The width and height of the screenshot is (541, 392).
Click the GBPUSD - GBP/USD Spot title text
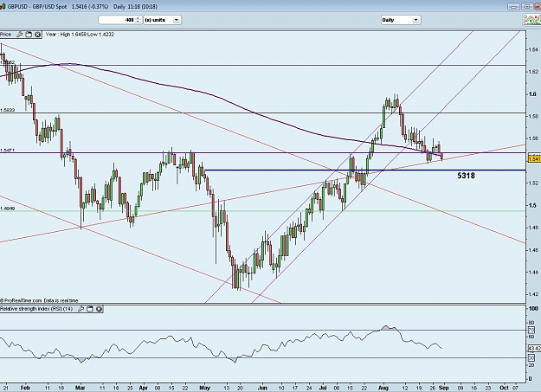coord(37,7)
